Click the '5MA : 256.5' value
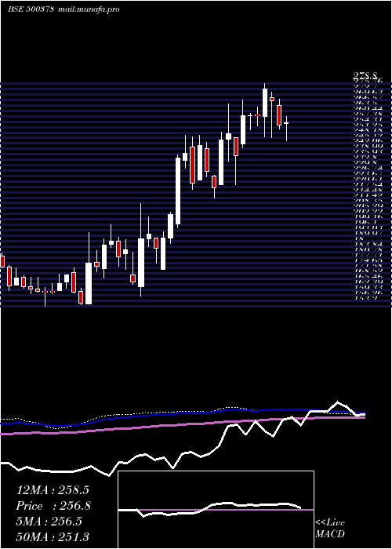The width and height of the screenshot is (392, 549). pos(49,522)
